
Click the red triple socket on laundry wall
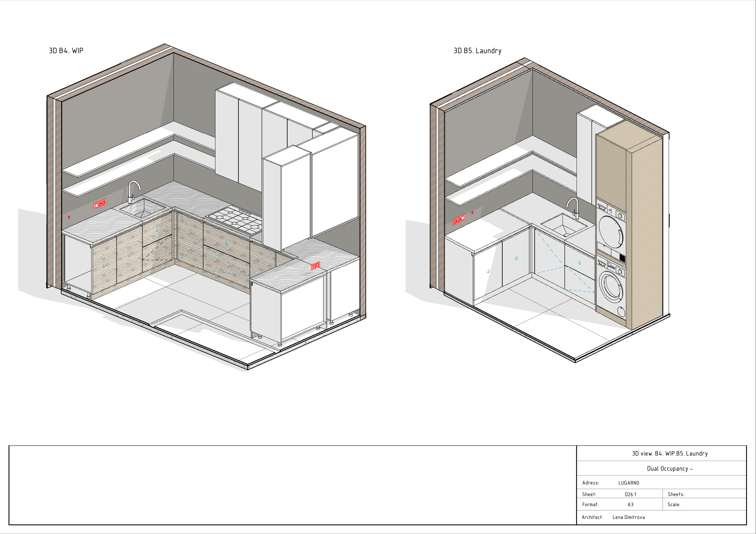click(459, 219)
